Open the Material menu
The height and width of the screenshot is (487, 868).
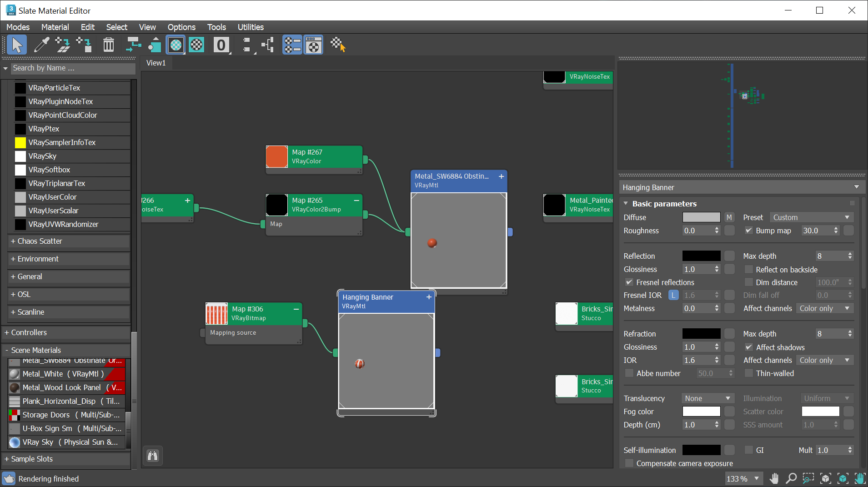click(55, 27)
